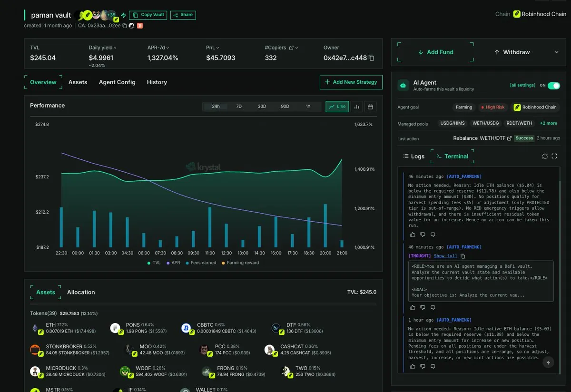Open the #Copiers external link icon
Image resolution: width=571 pixels, height=392 pixels.
click(x=292, y=48)
